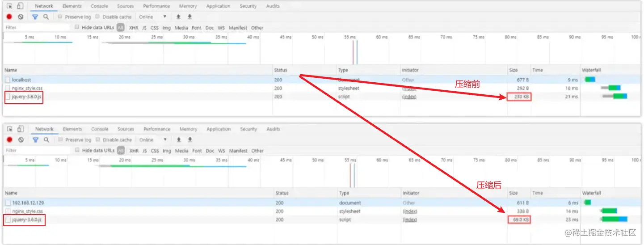
Task: Toggle filter funnel icon in upper DevTools
Action: coord(35,17)
